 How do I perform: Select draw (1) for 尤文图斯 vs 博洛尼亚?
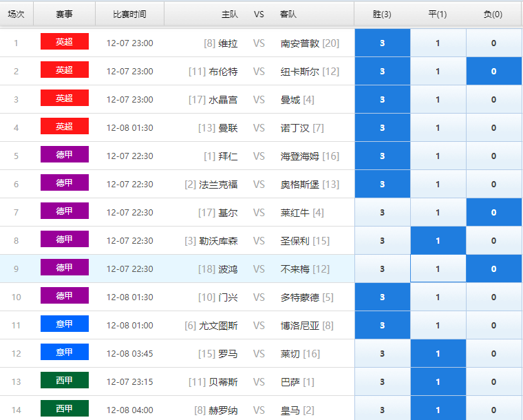coord(438,325)
